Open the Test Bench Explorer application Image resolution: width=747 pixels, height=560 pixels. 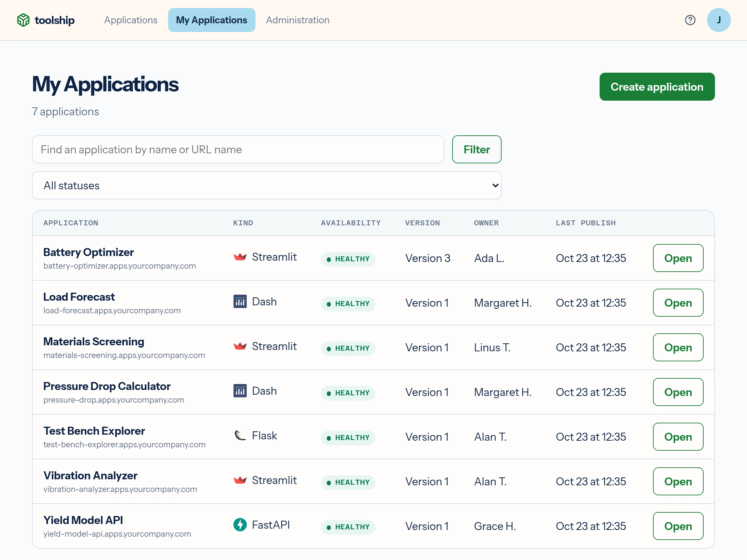point(678,437)
